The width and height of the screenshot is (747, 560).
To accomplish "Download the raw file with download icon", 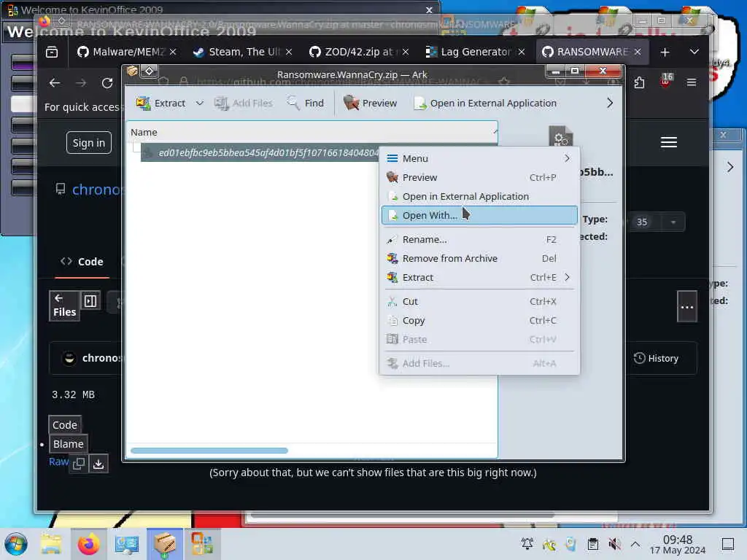I will [x=98, y=463].
